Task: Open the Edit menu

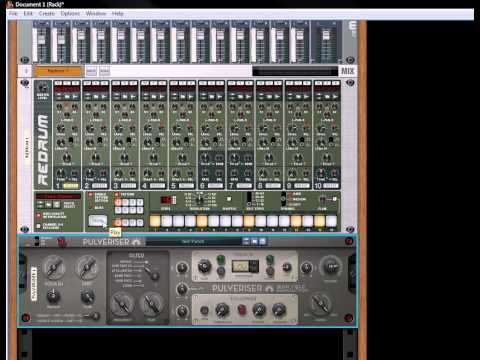Action: 28,14
